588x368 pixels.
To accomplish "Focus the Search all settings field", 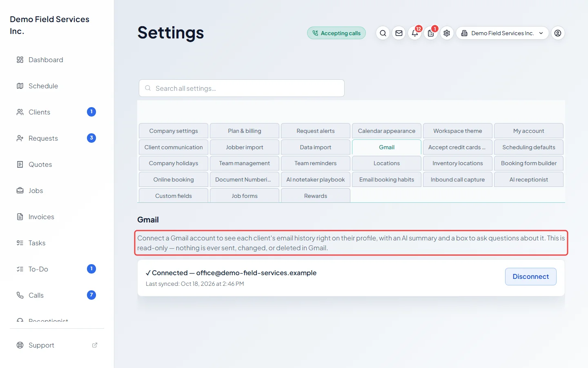I will (242, 88).
